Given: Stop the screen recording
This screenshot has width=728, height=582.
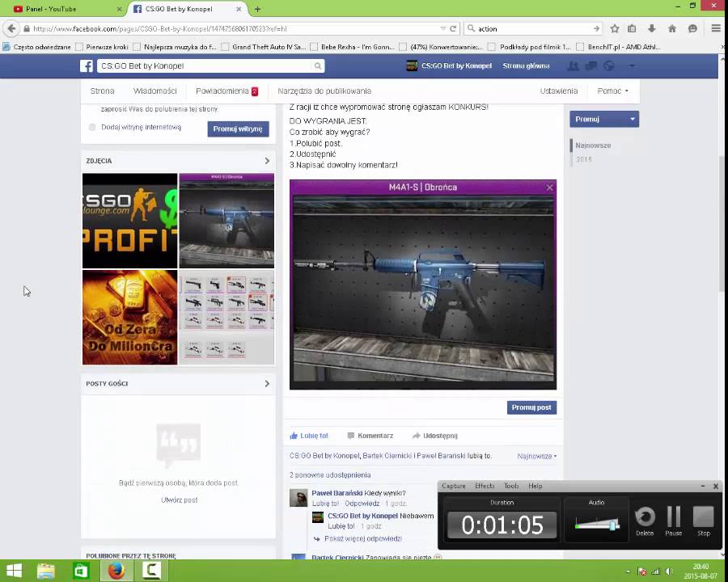Looking at the screenshot, I should point(704,521).
